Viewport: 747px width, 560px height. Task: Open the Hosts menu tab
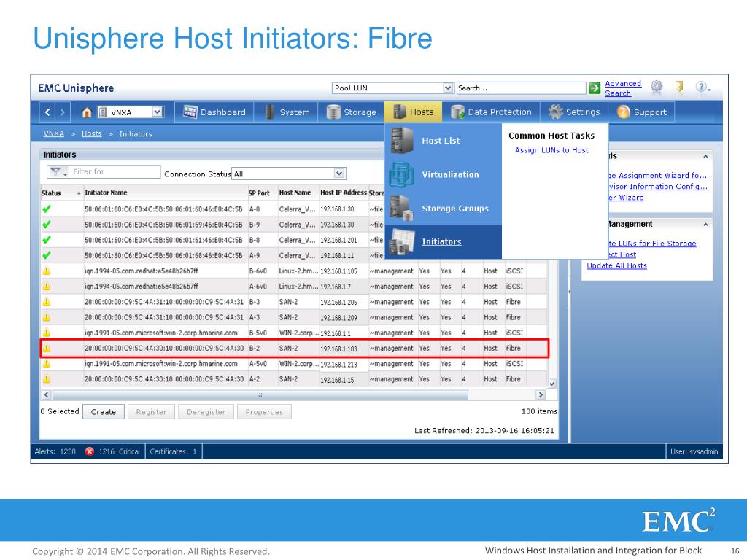tap(413, 112)
